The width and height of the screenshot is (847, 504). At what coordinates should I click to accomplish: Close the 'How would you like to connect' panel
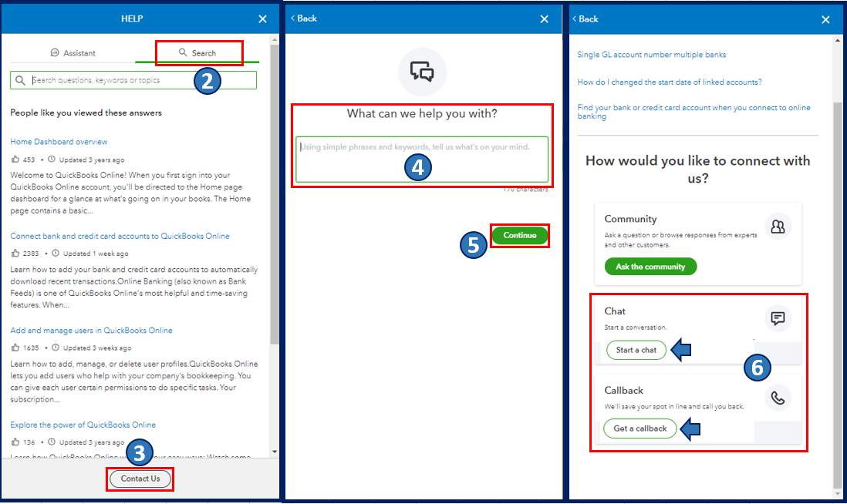pos(825,19)
